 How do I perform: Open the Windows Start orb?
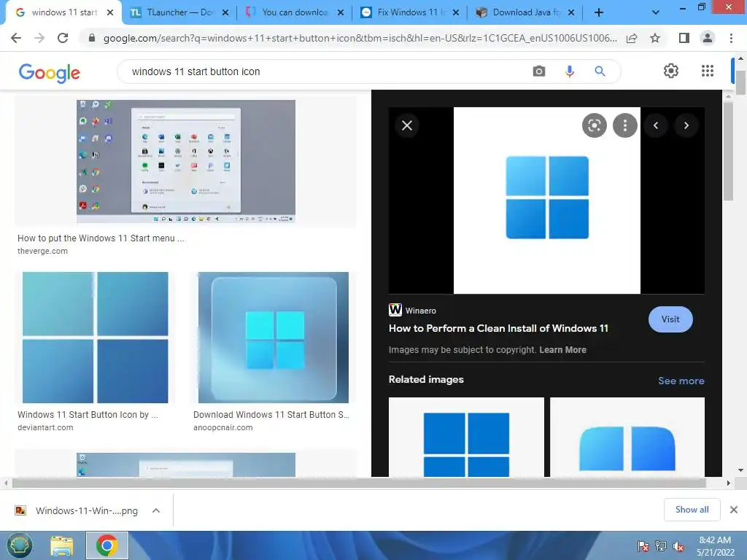(20, 545)
